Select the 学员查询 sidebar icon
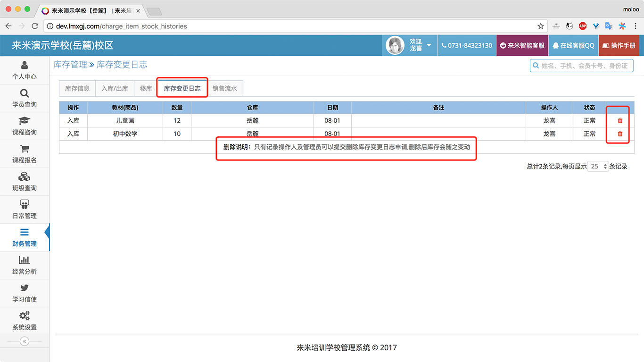Screen dimensions: 644x362 point(25,98)
